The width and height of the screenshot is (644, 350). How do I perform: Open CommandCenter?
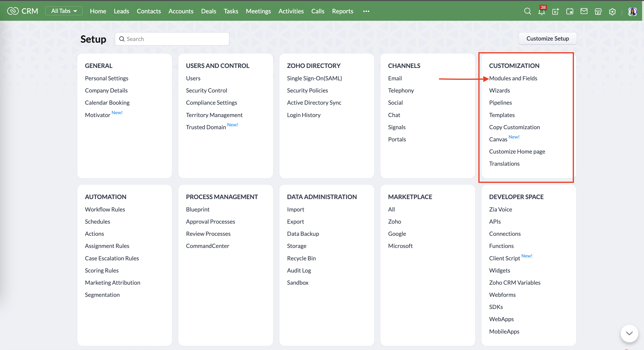208,246
